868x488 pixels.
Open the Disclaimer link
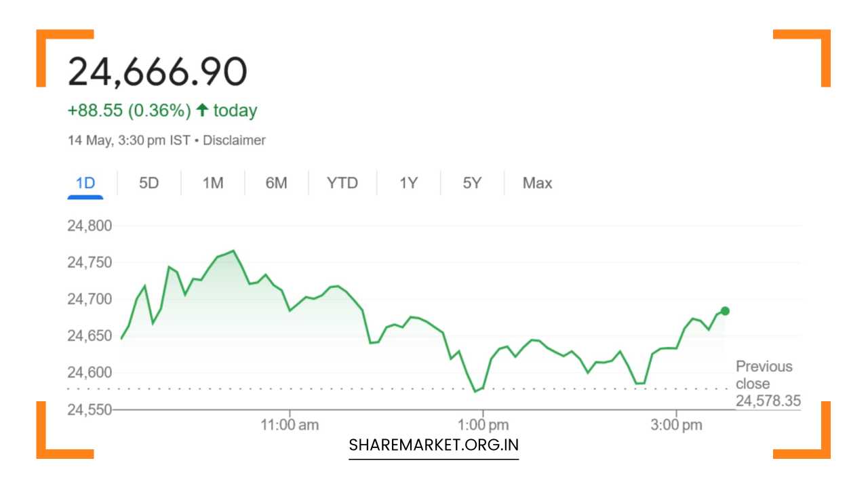click(x=234, y=140)
